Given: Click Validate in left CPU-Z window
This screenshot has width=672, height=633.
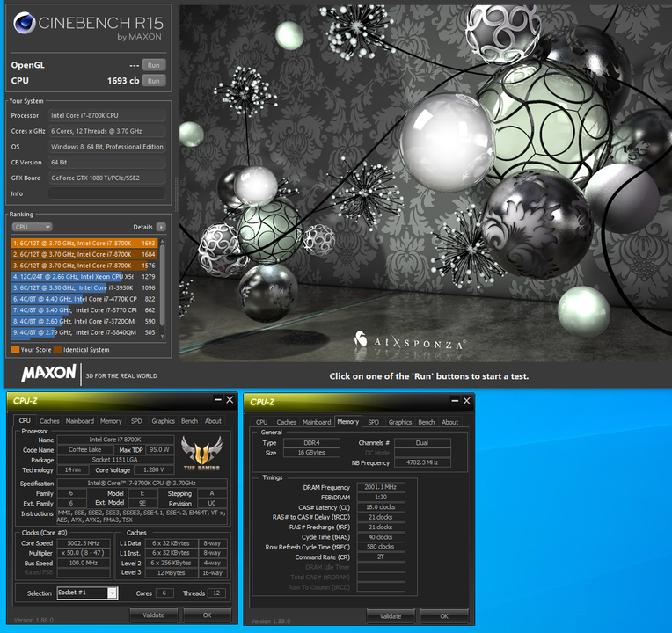Looking at the screenshot, I should pyautogui.click(x=153, y=615).
